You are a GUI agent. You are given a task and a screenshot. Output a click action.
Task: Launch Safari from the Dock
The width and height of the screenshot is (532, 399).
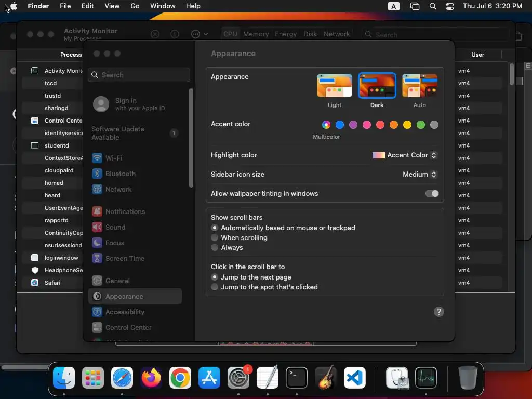click(122, 378)
